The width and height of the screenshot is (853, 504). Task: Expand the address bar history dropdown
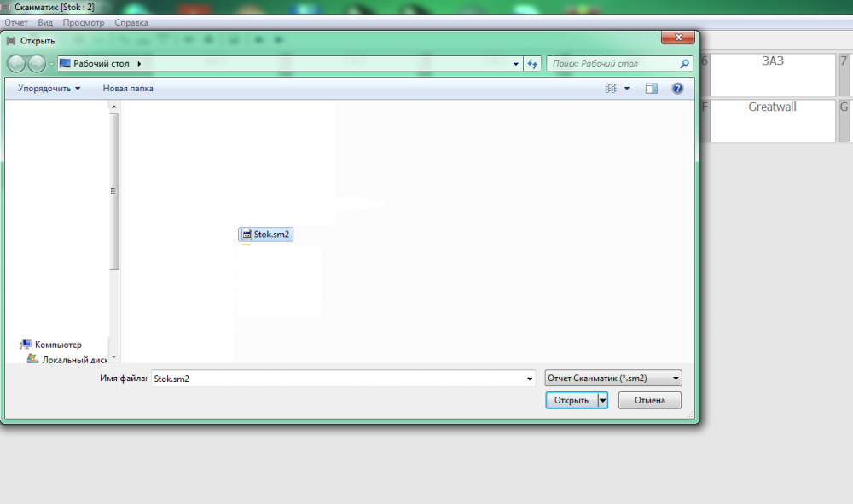click(x=516, y=64)
